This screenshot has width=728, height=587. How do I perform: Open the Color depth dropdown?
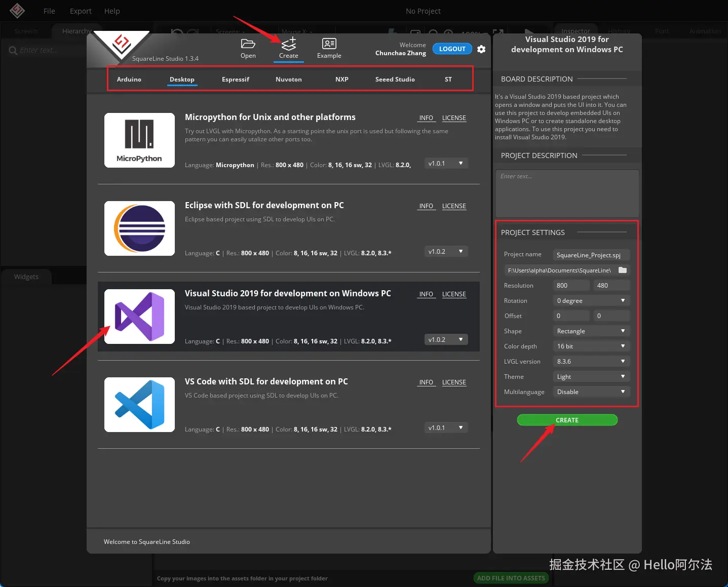[x=591, y=346]
